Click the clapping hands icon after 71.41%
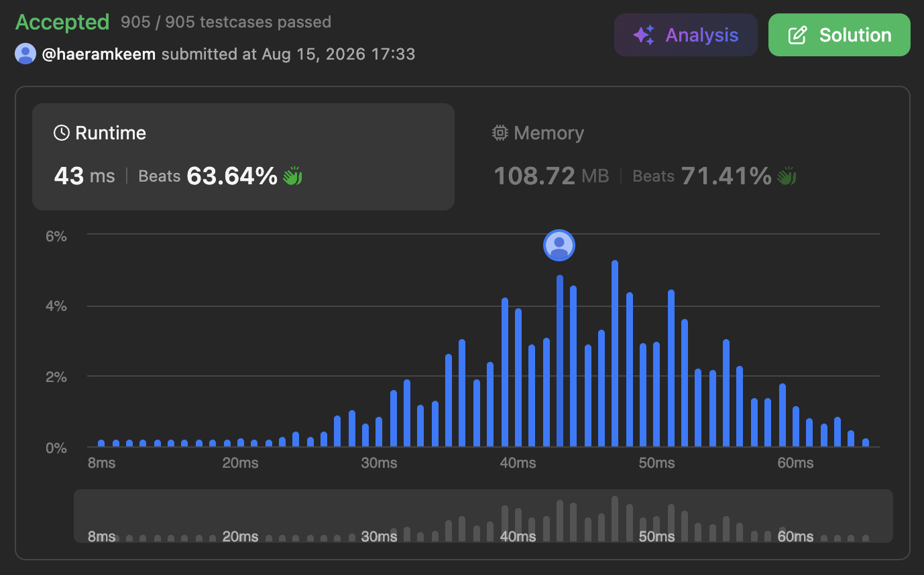The width and height of the screenshot is (924, 575). (x=787, y=176)
